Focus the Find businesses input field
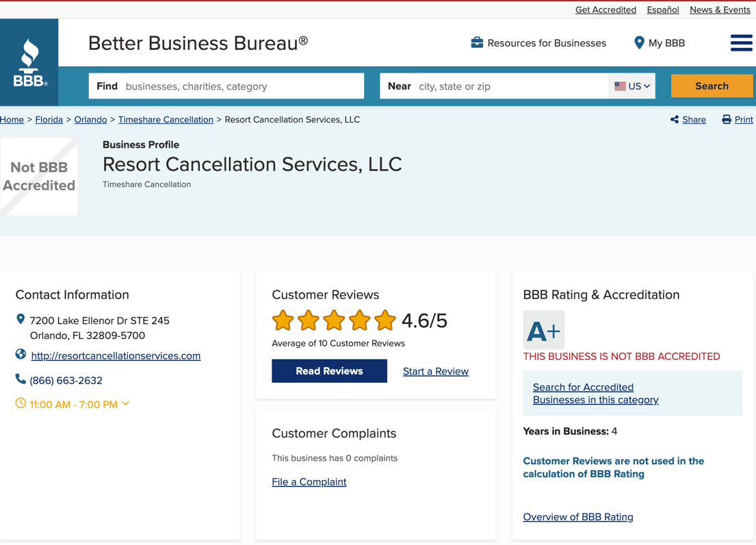 point(226,86)
